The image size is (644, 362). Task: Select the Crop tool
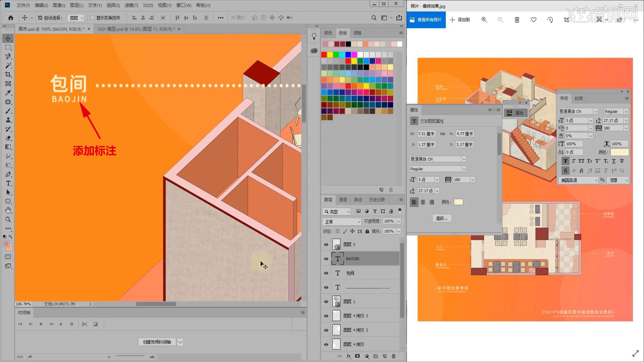click(x=8, y=75)
